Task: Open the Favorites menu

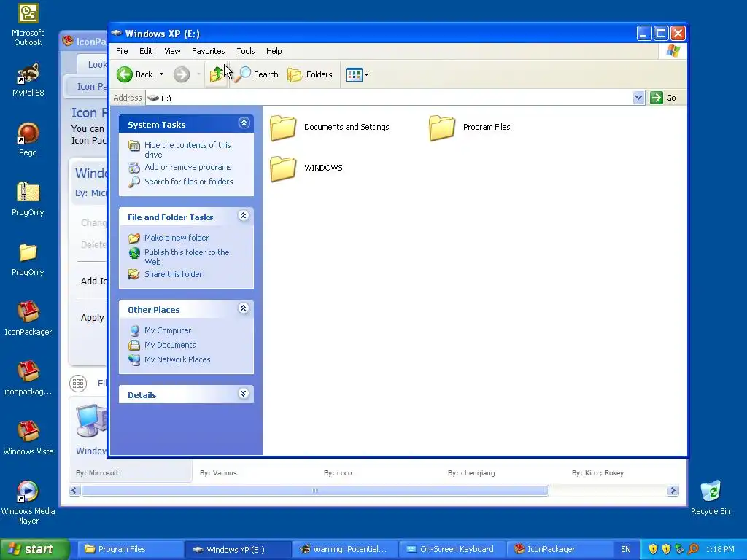Action: pos(208,51)
